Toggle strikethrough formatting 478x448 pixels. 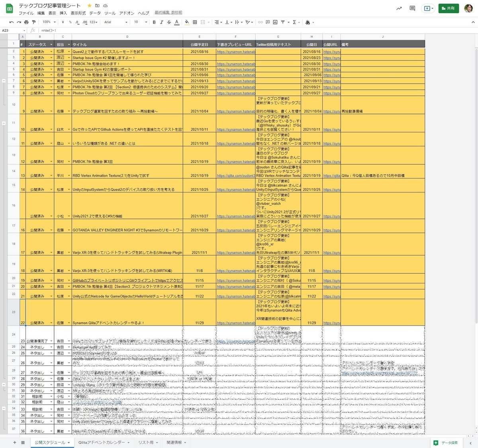click(x=169, y=22)
